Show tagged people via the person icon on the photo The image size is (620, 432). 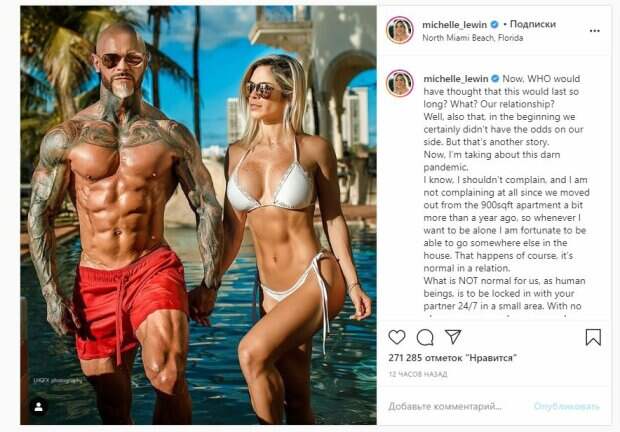point(39,407)
